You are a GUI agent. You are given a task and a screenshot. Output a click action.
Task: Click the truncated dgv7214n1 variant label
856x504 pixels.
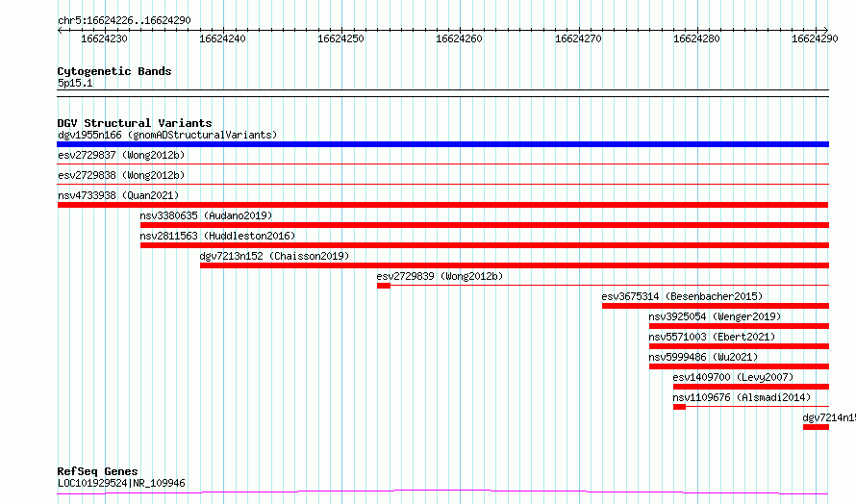coord(829,417)
